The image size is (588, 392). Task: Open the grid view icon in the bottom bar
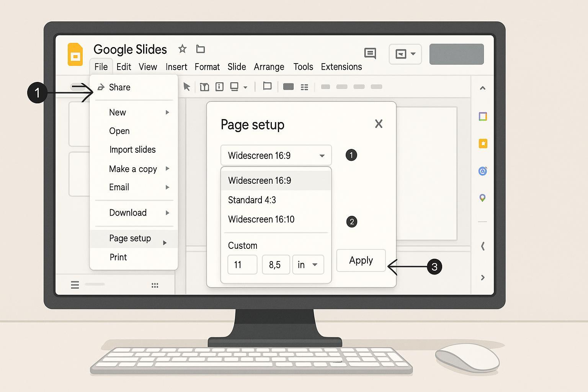coord(155,285)
